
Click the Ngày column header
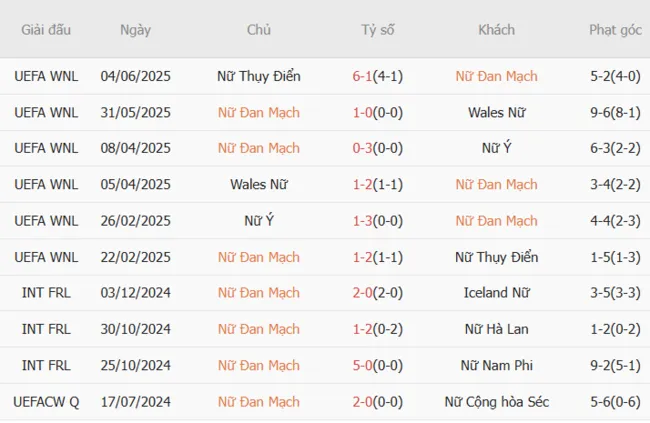pos(135,30)
